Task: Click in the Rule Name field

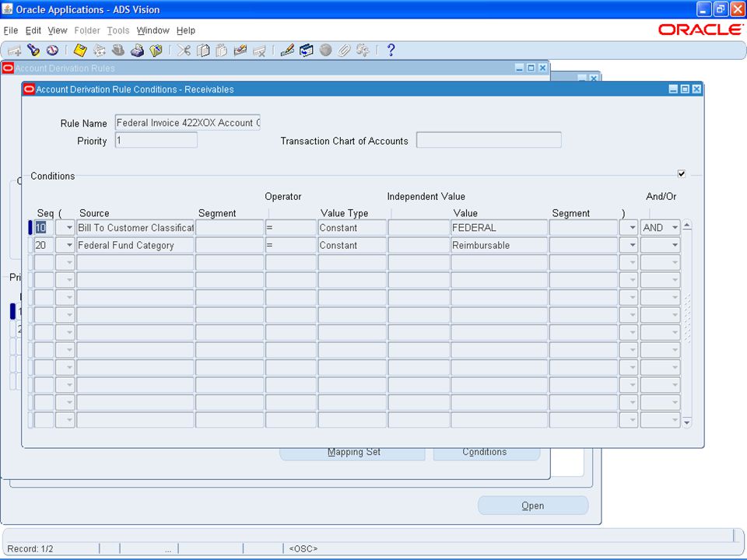Action: (x=188, y=123)
